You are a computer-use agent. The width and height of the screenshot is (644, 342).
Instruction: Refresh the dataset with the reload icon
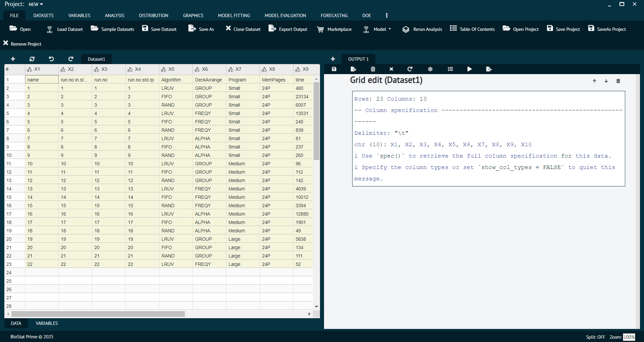(32, 59)
